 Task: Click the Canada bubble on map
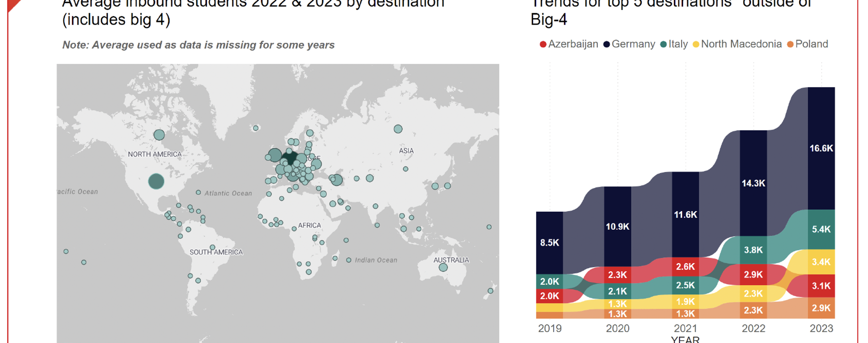click(x=159, y=135)
